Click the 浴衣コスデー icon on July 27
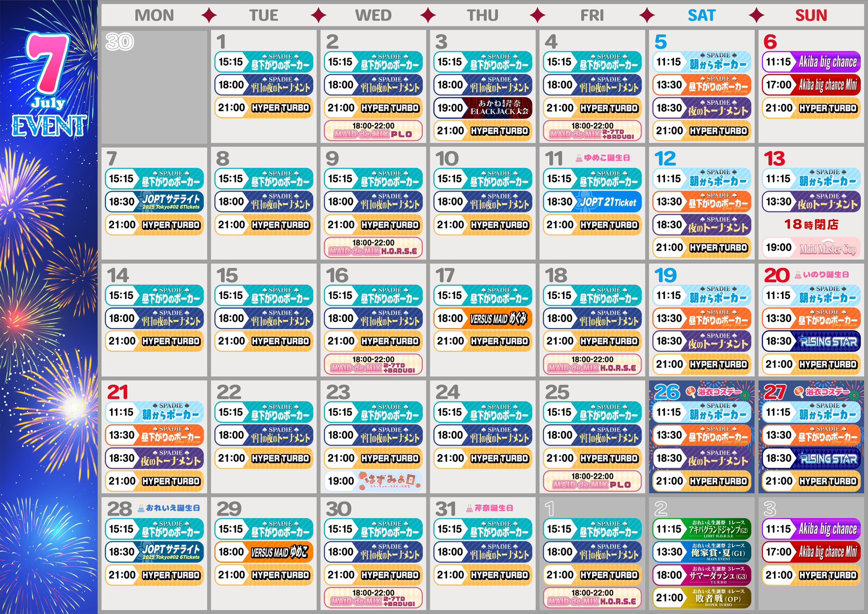Viewport: 868px width, 614px height. point(799,392)
